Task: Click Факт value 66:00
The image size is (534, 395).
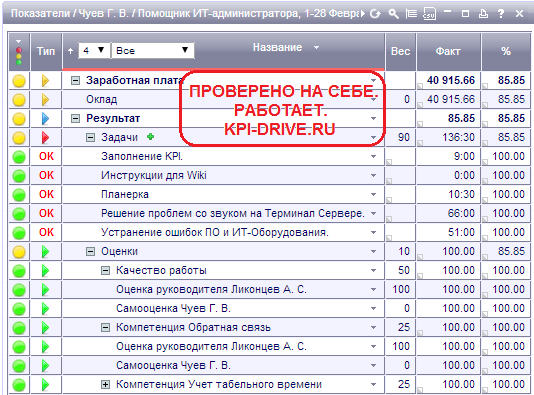Action: (461, 214)
